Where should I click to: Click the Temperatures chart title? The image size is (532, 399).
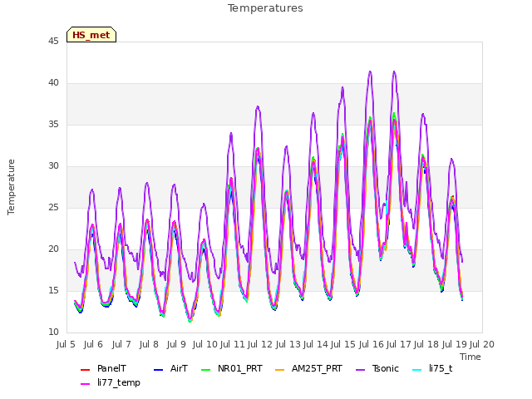click(x=265, y=8)
